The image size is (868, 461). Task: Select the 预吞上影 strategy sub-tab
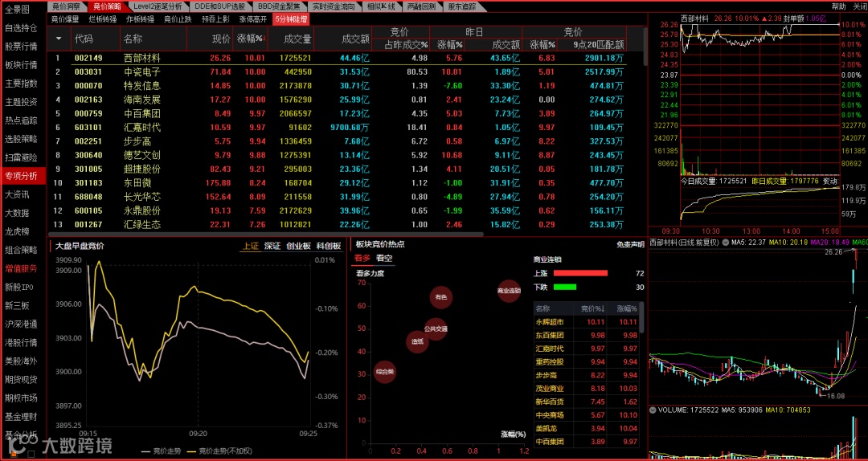click(x=215, y=18)
